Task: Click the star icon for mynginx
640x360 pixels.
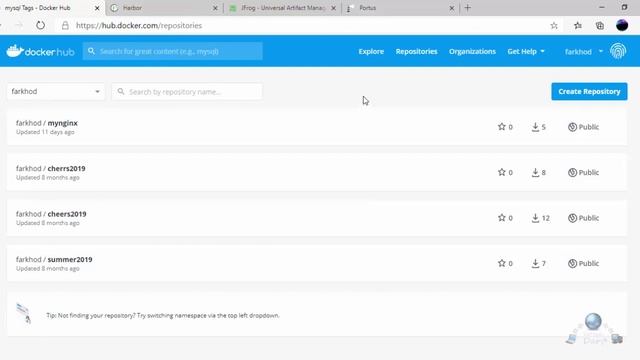Action: [502, 127]
